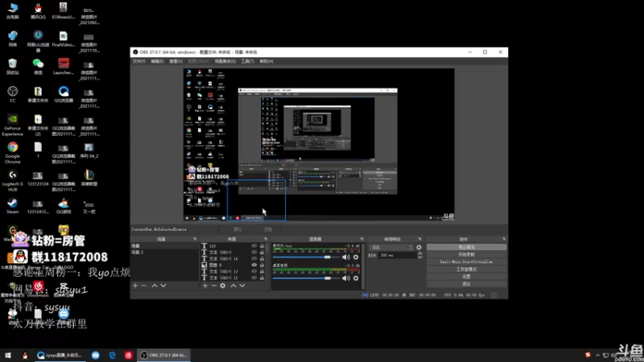The width and height of the screenshot is (644, 362).
Task: Move source up in Sources panel
Action: point(233,286)
